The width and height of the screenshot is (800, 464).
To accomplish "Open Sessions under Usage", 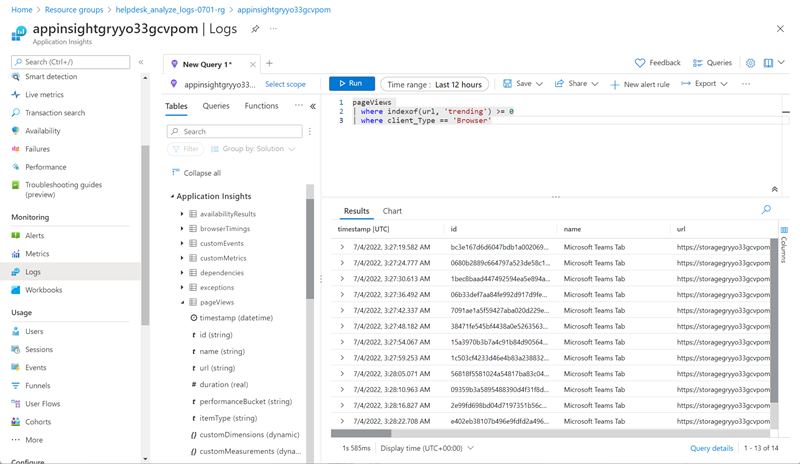I will [x=39, y=350].
